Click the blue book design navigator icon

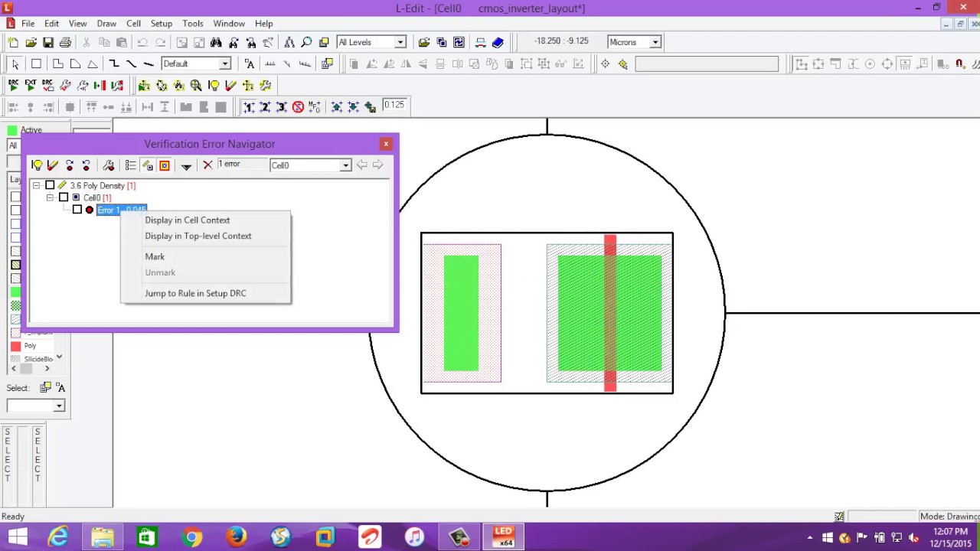pos(498,43)
